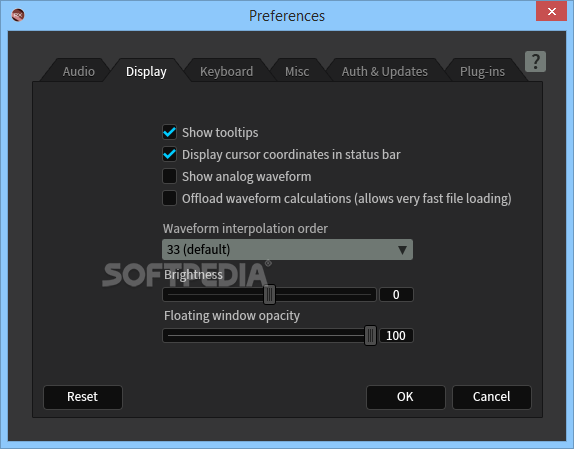The width and height of the screenshot is (574, 449).
Task: Enable Show analog waveform option
Action: pos(169,176)
